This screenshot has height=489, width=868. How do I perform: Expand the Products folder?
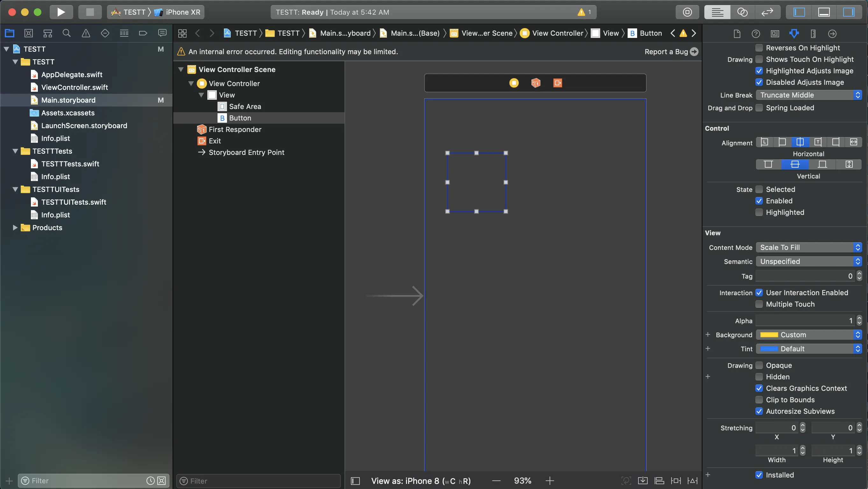(15, 228)
